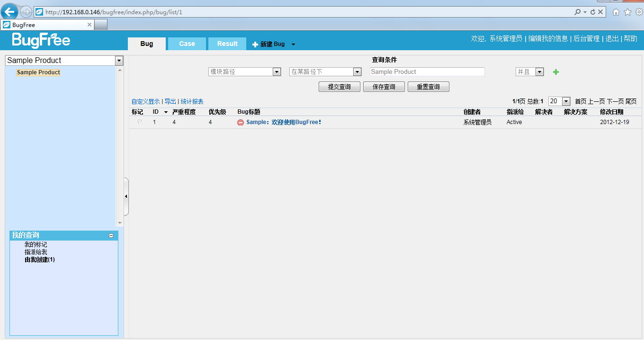644x340 pixels.
Task: Open 模块路径 field dropdown
Action: (x=277, y=72)
